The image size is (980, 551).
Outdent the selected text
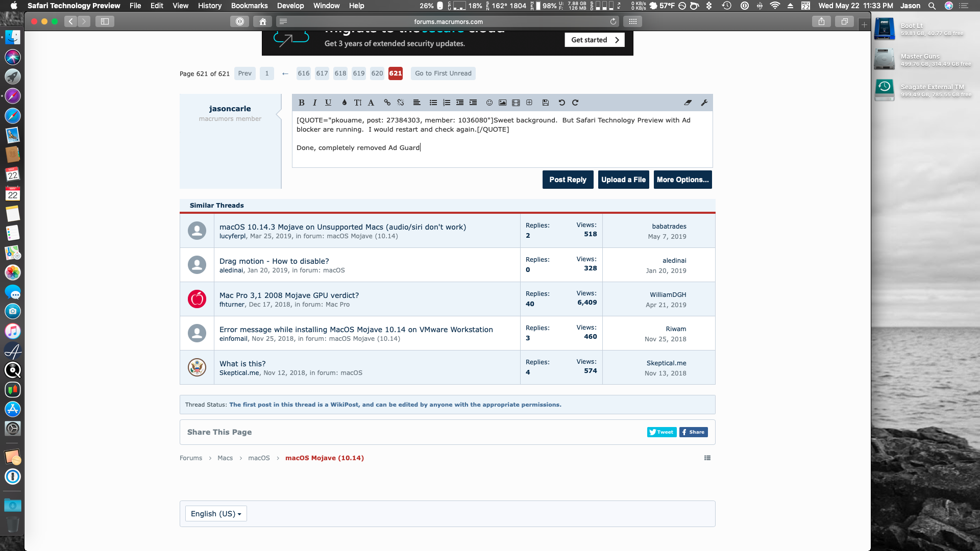[460, 103]
